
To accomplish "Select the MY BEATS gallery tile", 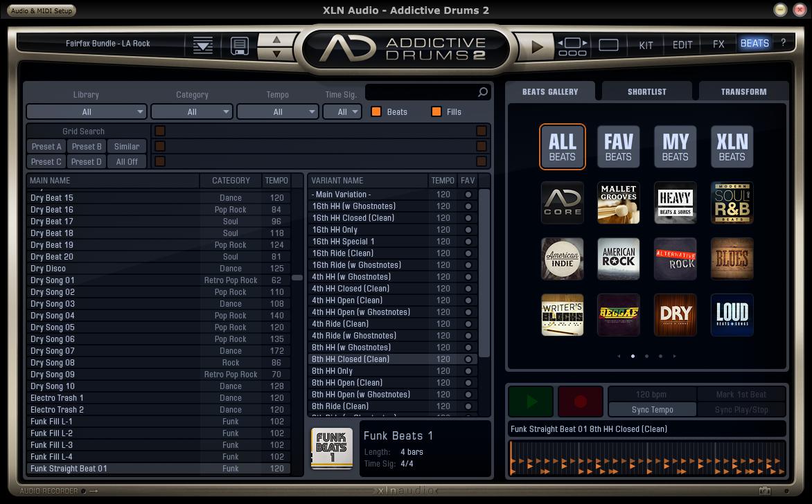I will point(676,147).
